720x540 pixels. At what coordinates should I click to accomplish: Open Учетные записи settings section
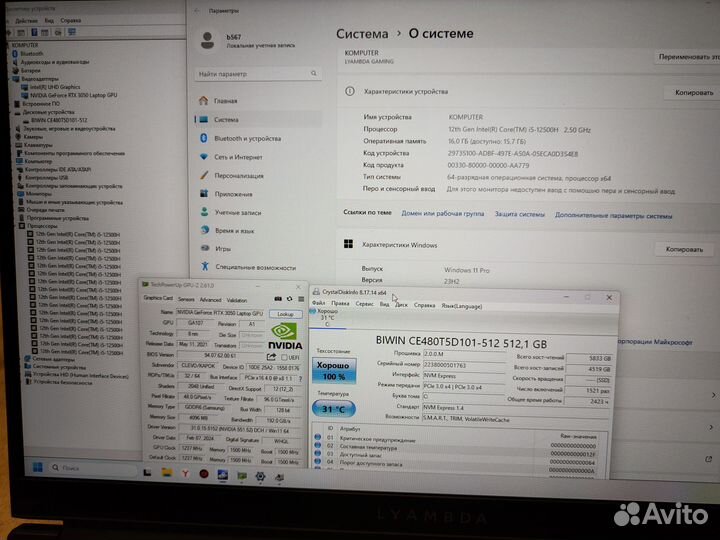point(237,212)
